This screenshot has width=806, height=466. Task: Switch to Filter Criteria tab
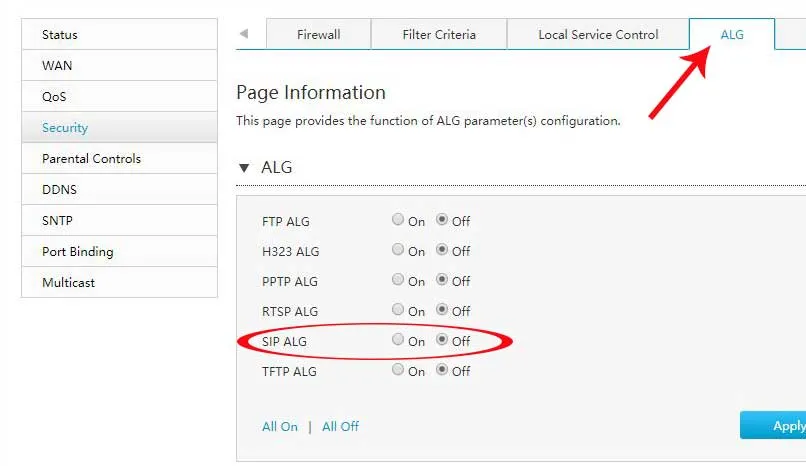pyautogui.click(x=439, y=34)
